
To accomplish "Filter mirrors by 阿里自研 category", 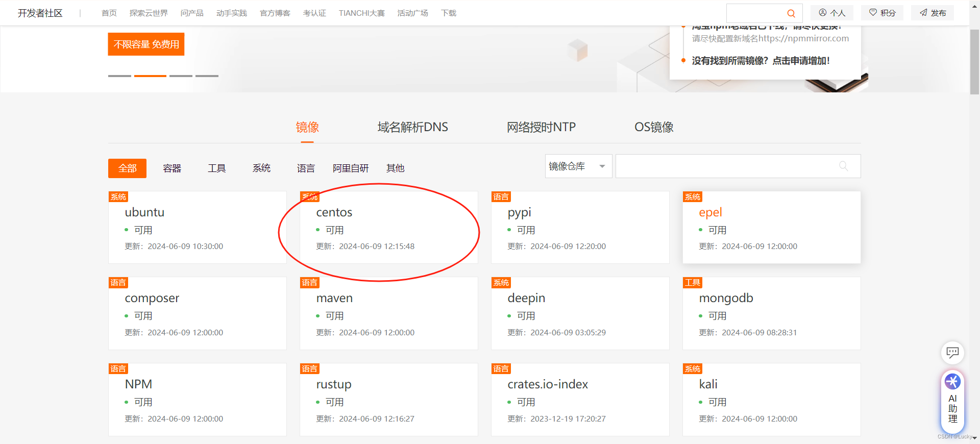I will 351,168.
